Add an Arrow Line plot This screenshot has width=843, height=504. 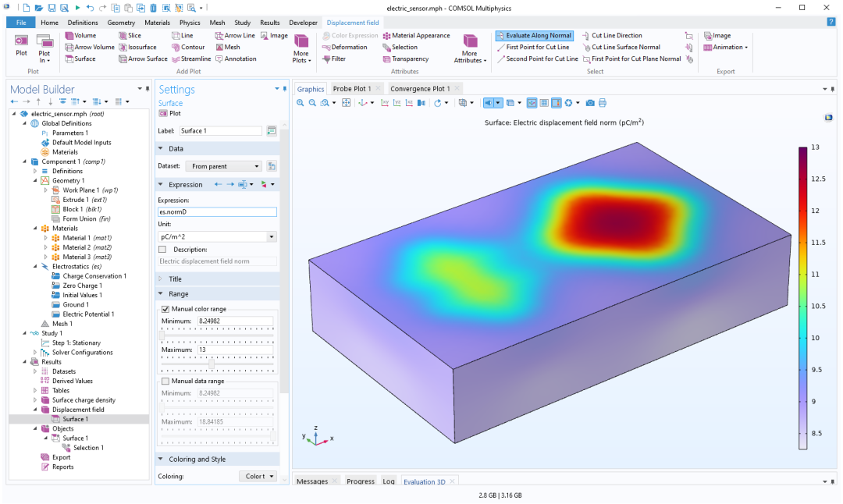coord(235,35)
